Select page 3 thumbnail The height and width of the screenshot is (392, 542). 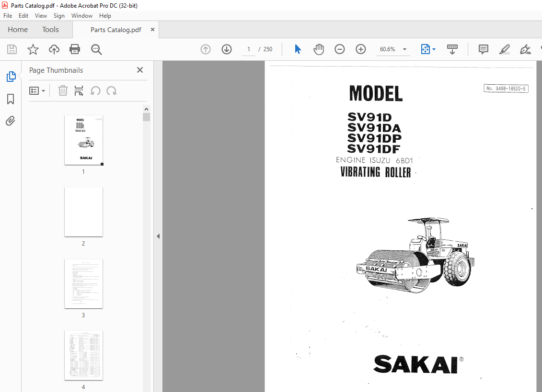[x=84, y=283]
